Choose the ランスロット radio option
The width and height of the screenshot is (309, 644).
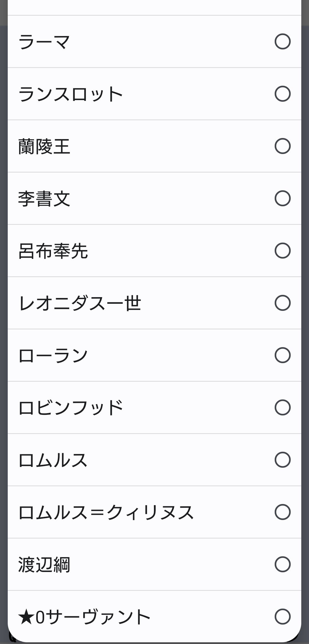pos(282,94)
